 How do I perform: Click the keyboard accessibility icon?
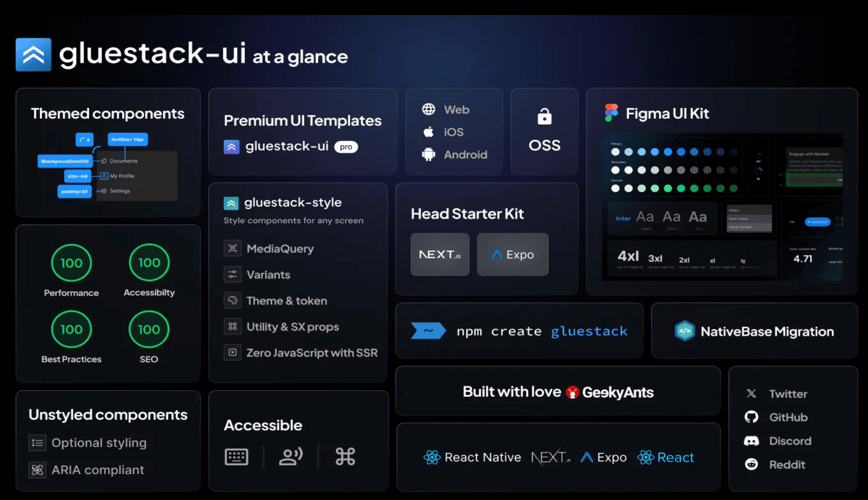[236, 457]
